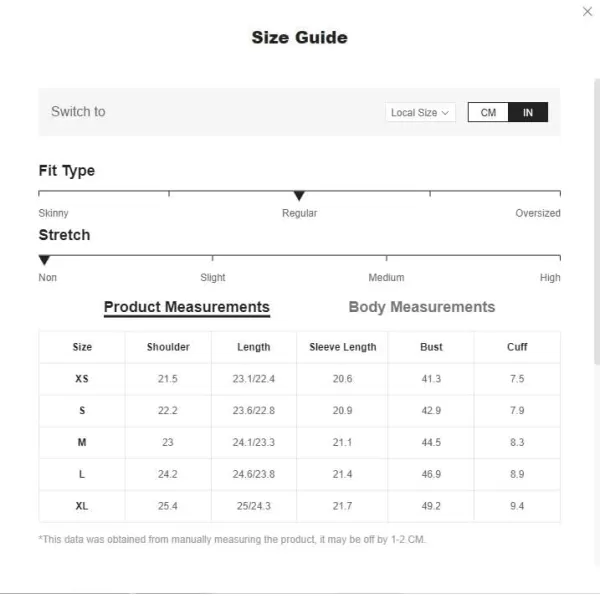The height and width of the screenshot is (600, 600).
Task: Click the M size row label
Action: [x=82, y=442]
